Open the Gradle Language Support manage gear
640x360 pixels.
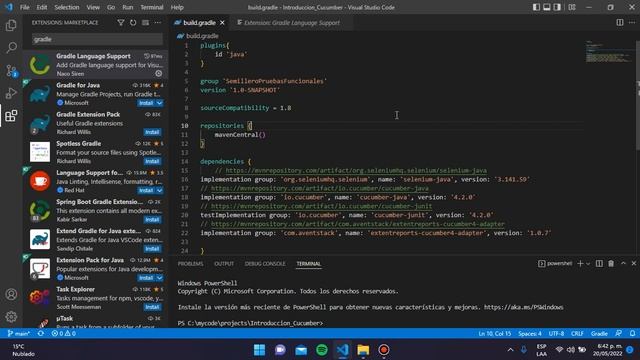[159, 73]
